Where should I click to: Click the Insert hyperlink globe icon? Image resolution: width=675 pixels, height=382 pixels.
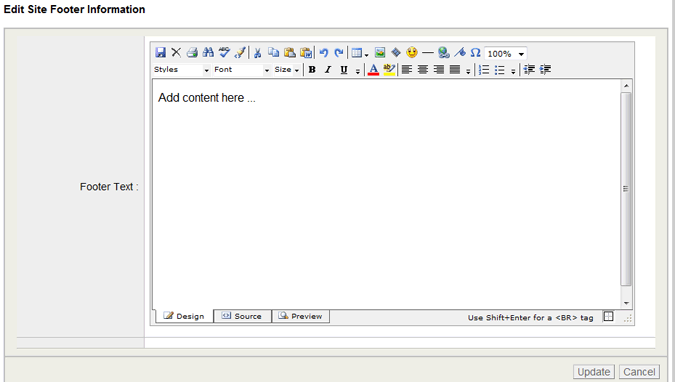pos(443,53)
